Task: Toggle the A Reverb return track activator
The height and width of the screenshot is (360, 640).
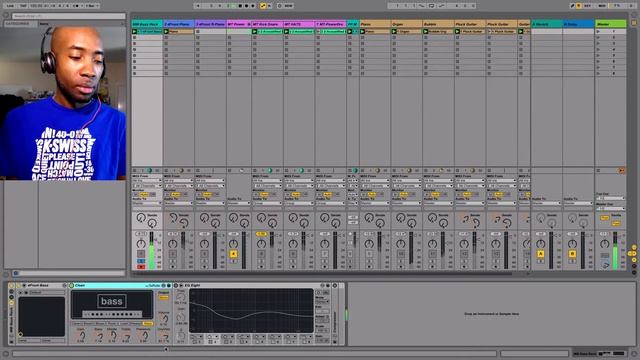Action: 540,254
